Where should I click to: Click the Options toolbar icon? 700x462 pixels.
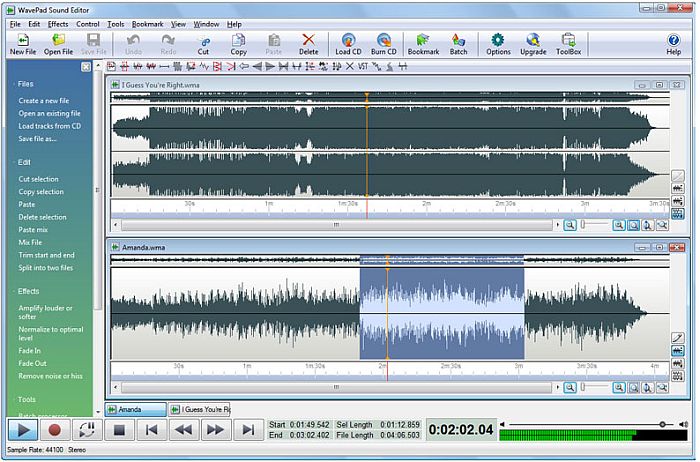click(498, 43)
